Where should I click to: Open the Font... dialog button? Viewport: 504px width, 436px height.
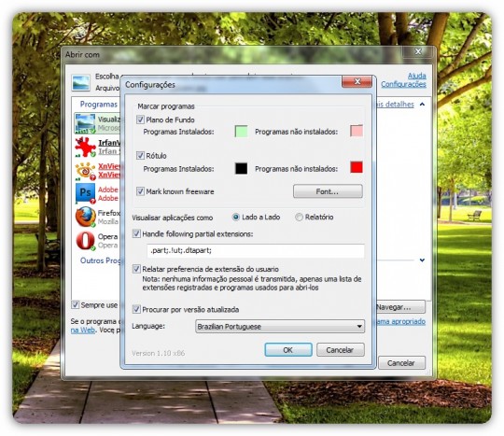[328, 191]
